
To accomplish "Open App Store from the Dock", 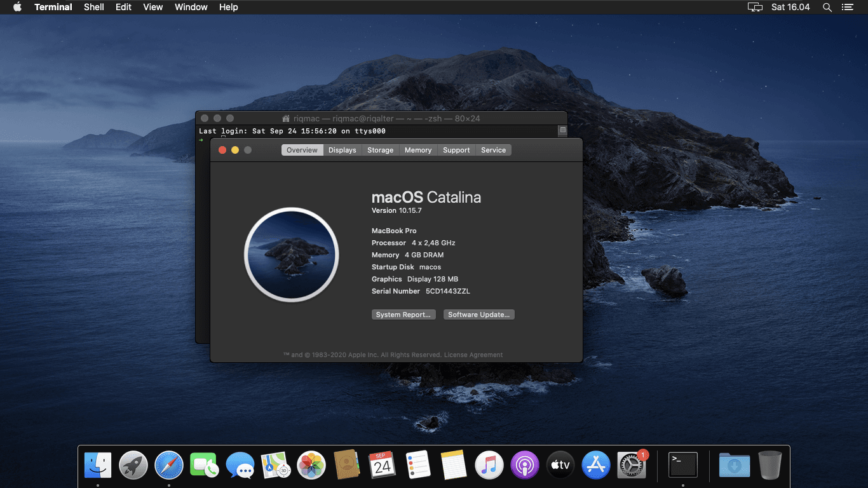I will (x=596, y=466).
